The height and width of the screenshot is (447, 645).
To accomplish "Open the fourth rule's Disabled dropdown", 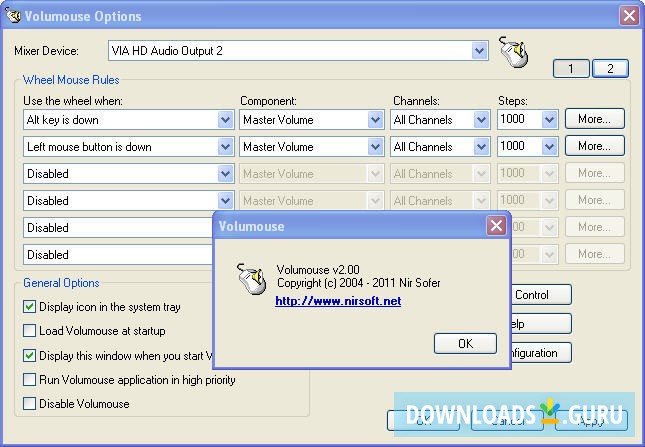I will coord(225,201).
